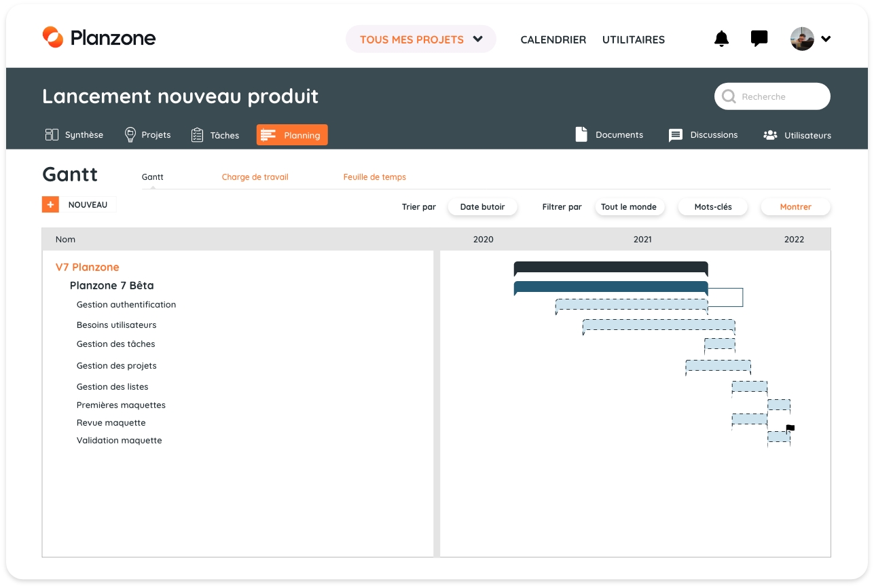Click the Revue maquette Gantt bar
Image resolution: width=874 pixels, height=588 pixels.
pos(750,419)
